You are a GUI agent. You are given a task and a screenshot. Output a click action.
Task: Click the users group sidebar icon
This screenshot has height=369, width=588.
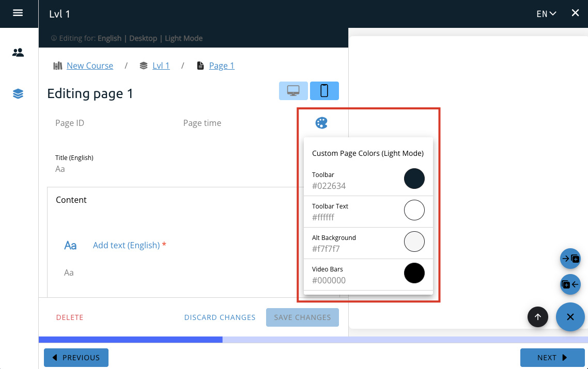pyautogui.click(x=18, y=52)
